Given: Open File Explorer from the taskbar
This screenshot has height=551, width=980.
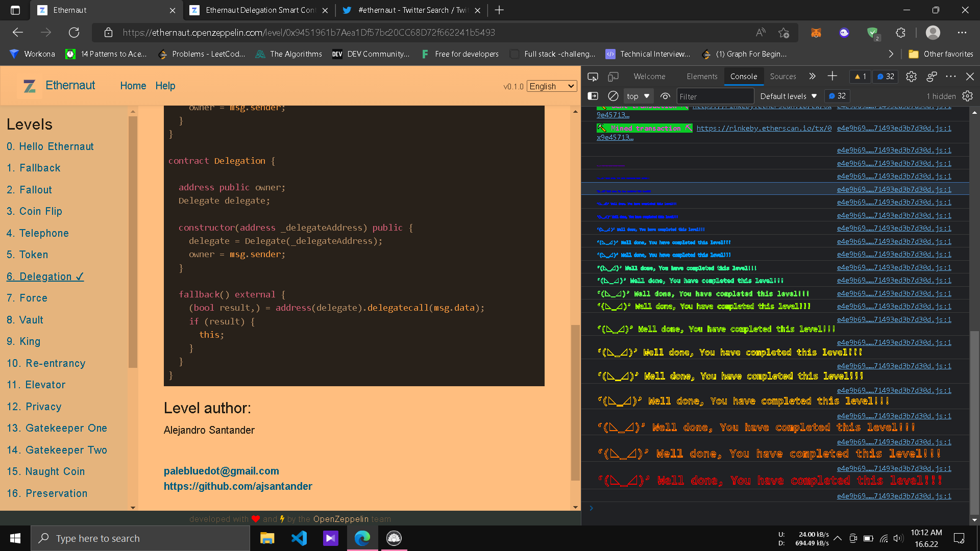Looking at the screenshot, I should (x=267, y=538).
